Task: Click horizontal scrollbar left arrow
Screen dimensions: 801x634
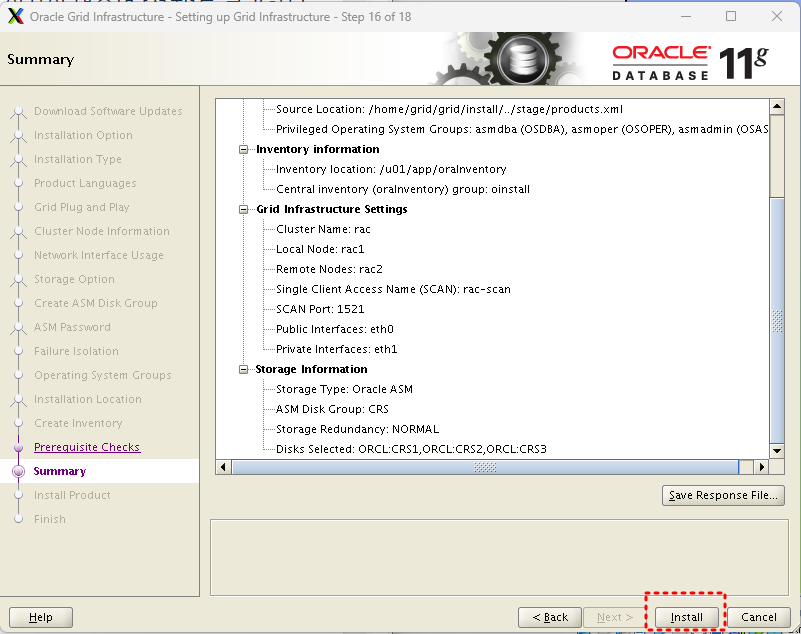Action: 223,467
